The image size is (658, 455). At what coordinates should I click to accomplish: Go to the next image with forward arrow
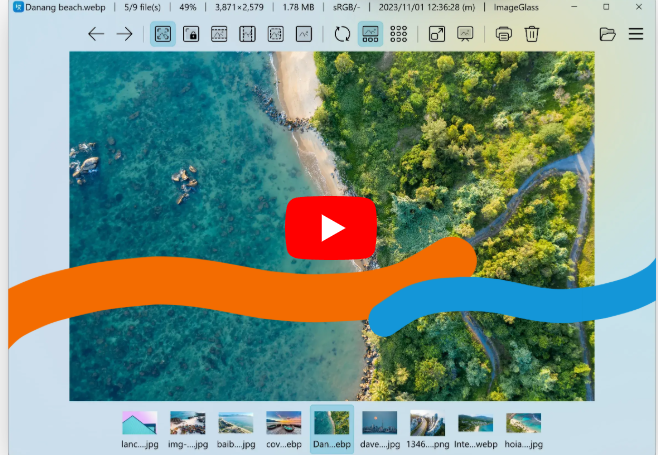click(124, 34)
